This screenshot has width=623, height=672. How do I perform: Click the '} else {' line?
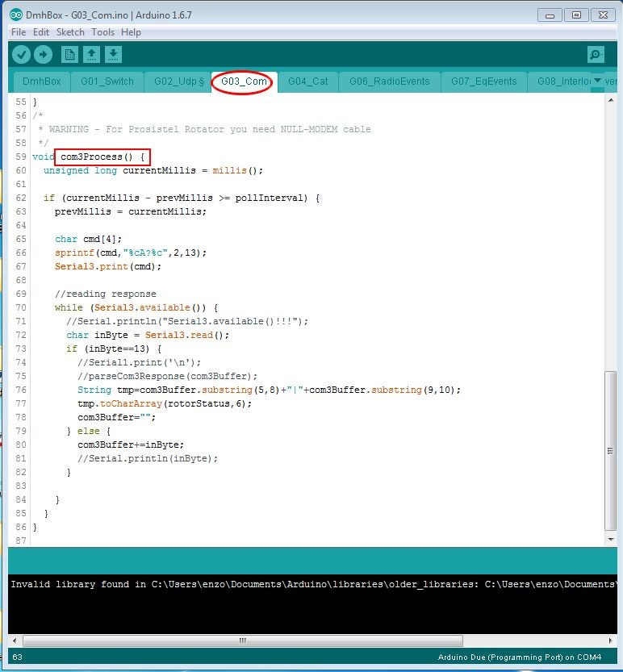pyautogui.click(x=89, y=431)
